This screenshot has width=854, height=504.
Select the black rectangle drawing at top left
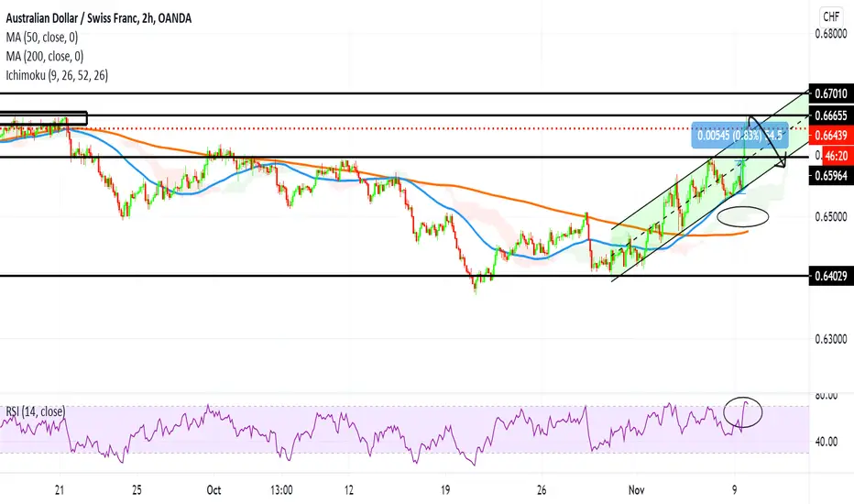pos(44,118)
